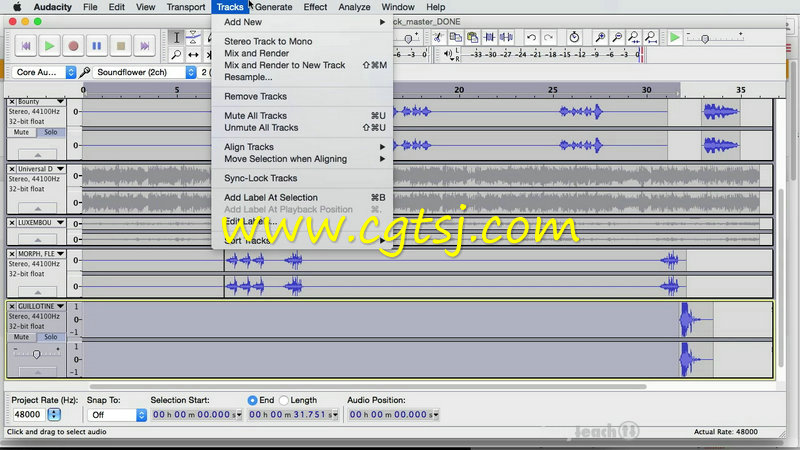Close the Universal D track
Viewport: 800px width, 450px height.
point(12,169)
